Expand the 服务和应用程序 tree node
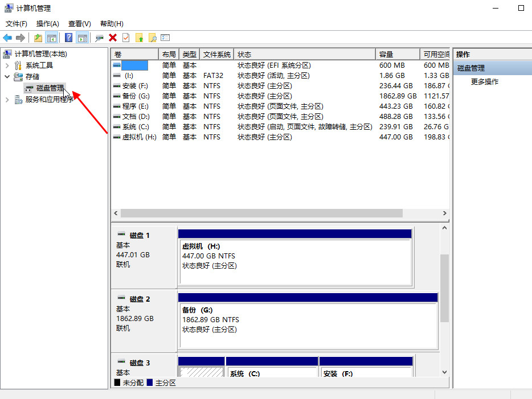Viewport: 532px width, 399px height. click(7, 100)
